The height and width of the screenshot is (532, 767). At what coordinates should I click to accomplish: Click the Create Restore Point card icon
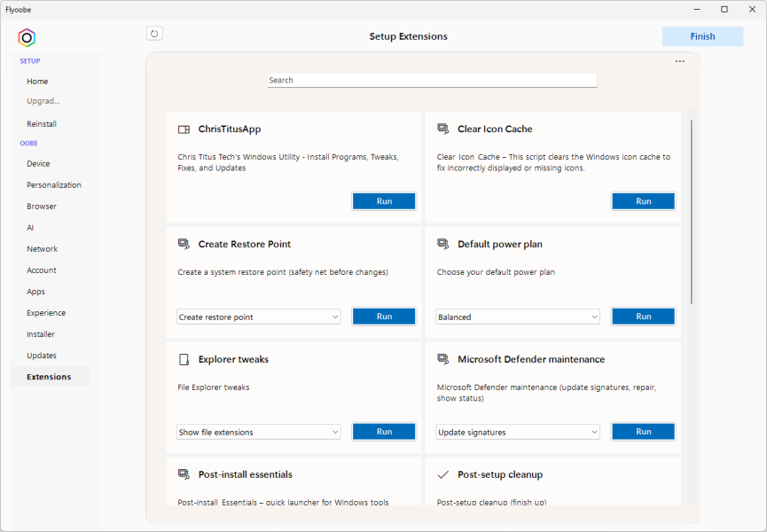pyautogui.click(x=184, y=245)
